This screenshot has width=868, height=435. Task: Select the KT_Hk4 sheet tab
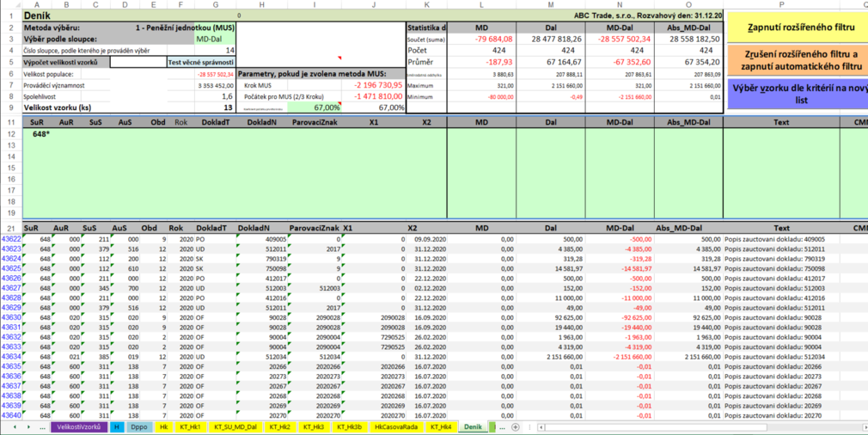click(x=440, y=427)
